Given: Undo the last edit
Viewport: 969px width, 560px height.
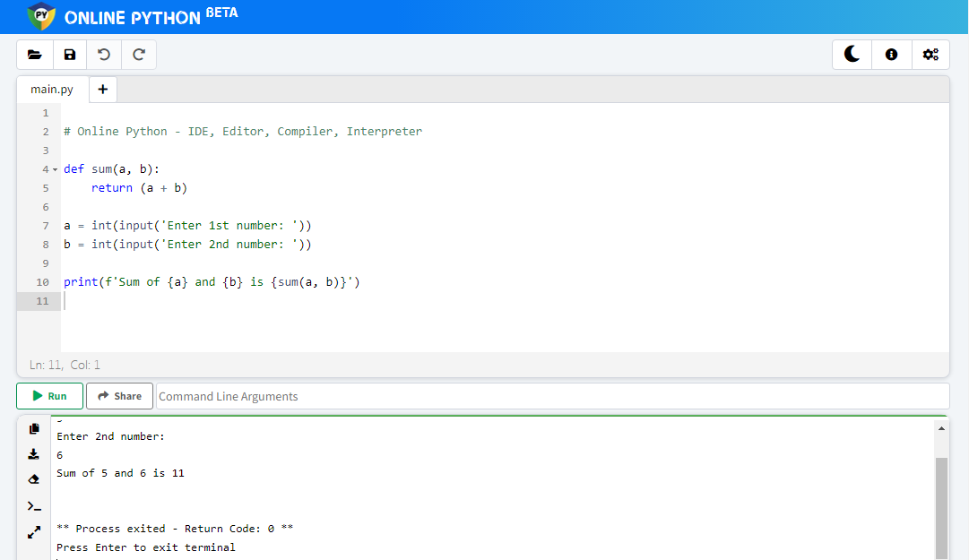Looking at the screenshot, I should [104, 55].
